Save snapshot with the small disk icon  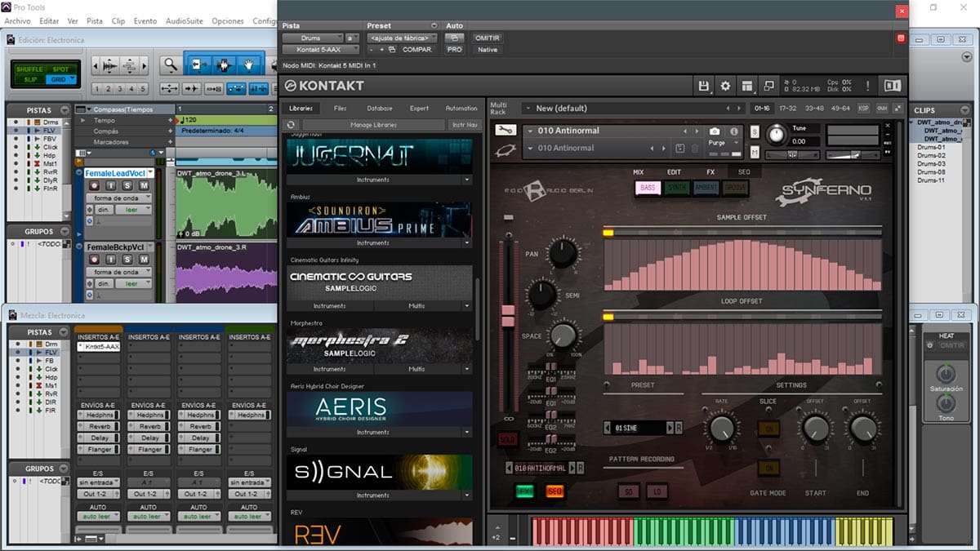680,148
